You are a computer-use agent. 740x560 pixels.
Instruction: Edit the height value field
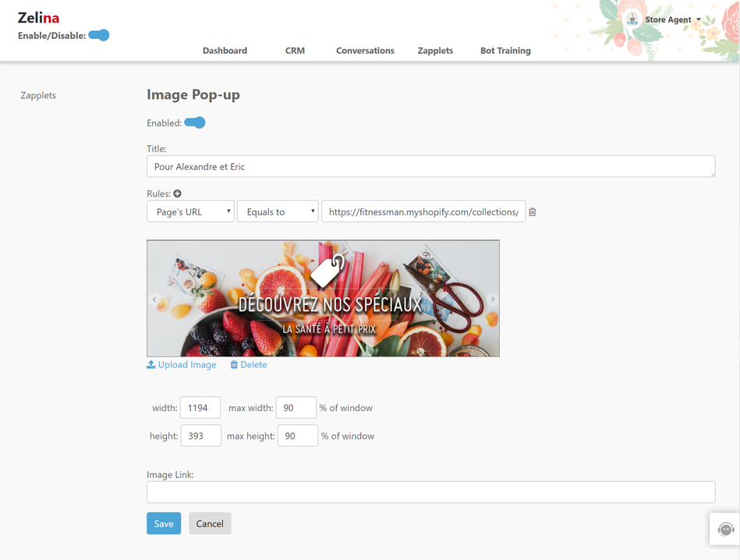click(201, 435)
